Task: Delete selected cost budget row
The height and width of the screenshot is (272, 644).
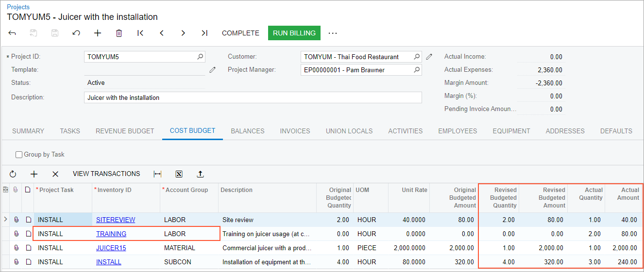Action: [55, 174]
